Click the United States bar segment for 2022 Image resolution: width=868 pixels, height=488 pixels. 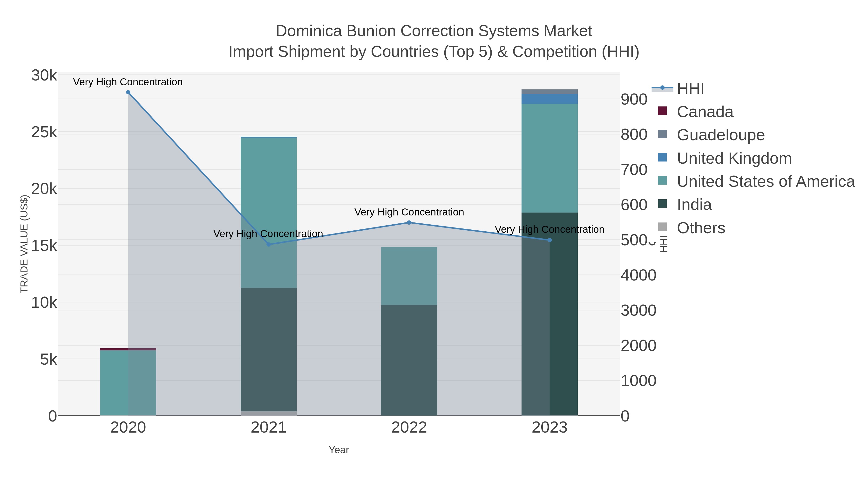(409, 276)
